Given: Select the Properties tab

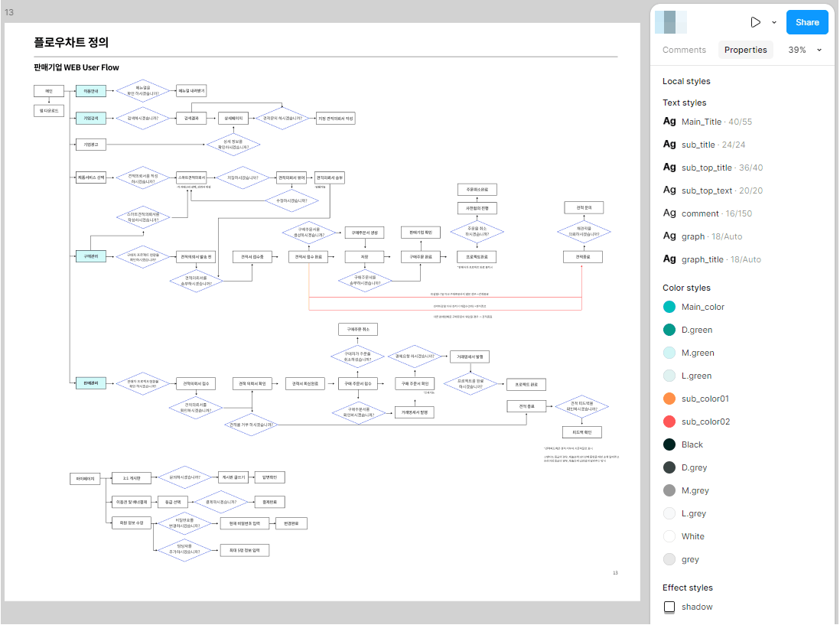Looking at the screenshot, I should [x=745, y=50].
